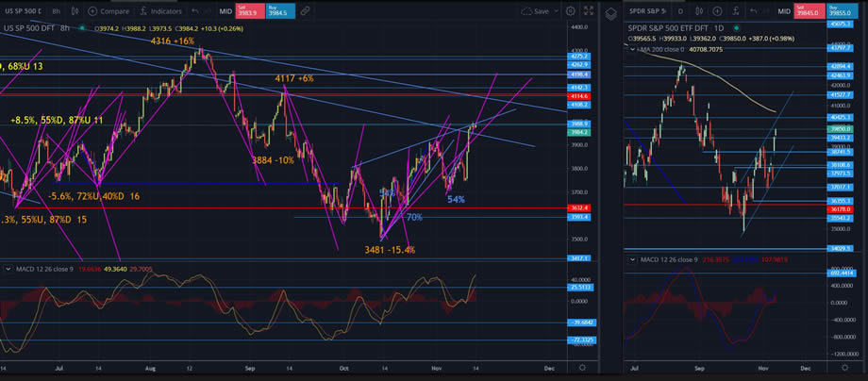
Task: Open the Indicators menu on left chart
Action: tap(162, 11)
